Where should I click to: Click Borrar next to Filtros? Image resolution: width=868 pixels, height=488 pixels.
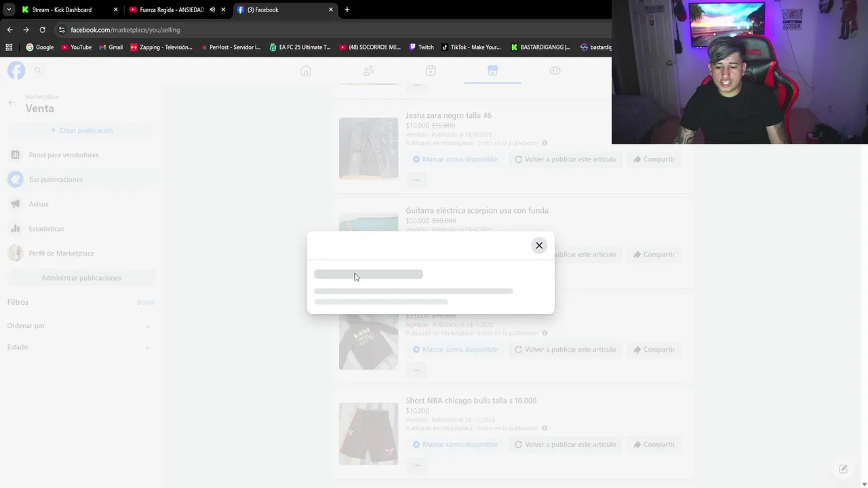pyautogui.click(x=146, y=302)
